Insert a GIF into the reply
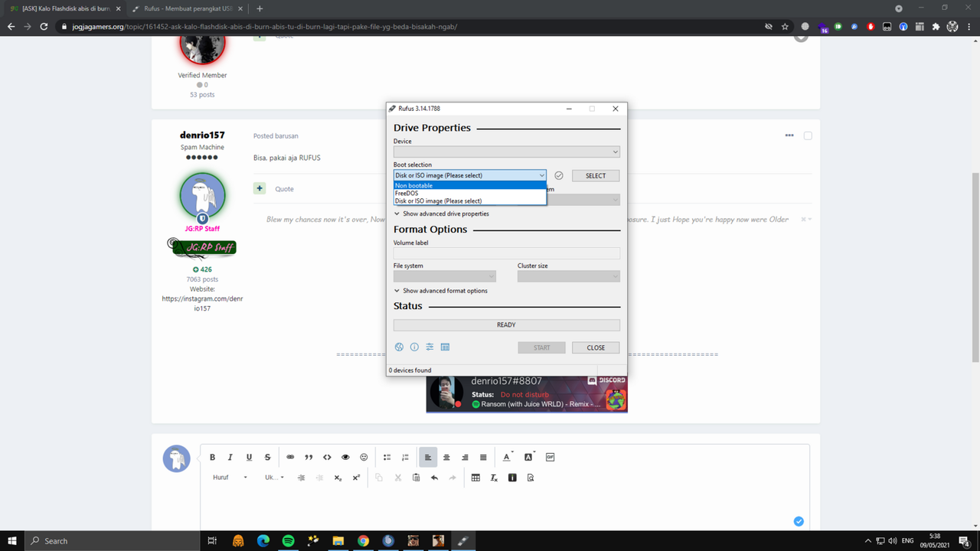 pos(550,457)
